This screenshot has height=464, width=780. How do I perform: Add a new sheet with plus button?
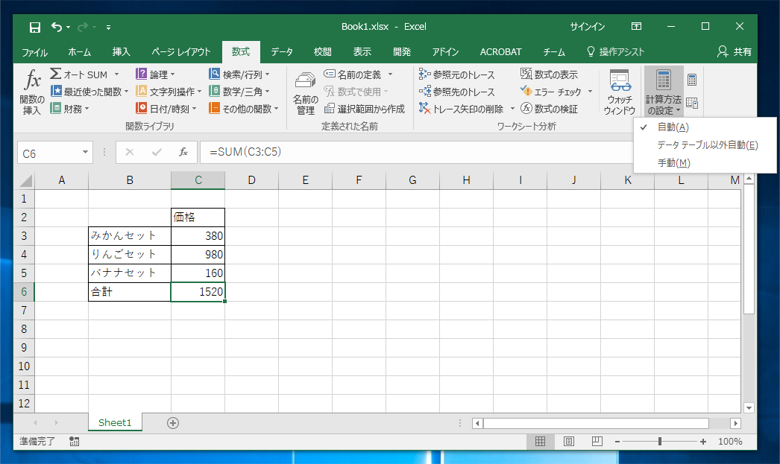point(173,423)
